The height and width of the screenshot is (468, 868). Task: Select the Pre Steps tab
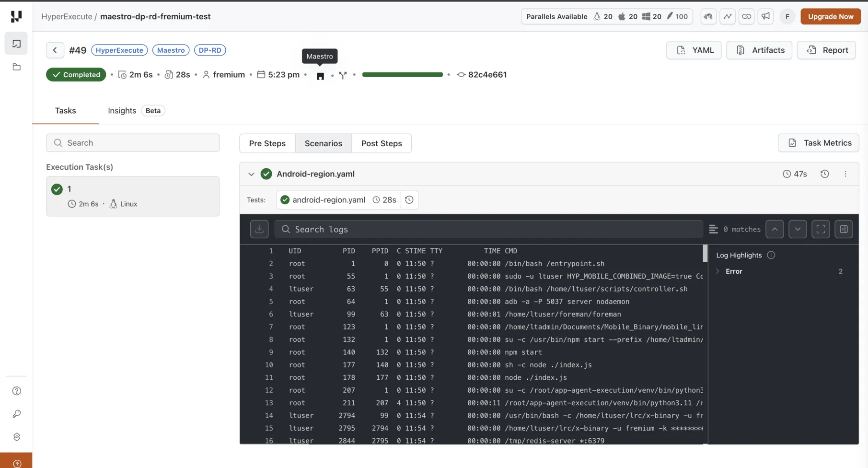pos(267,143)
